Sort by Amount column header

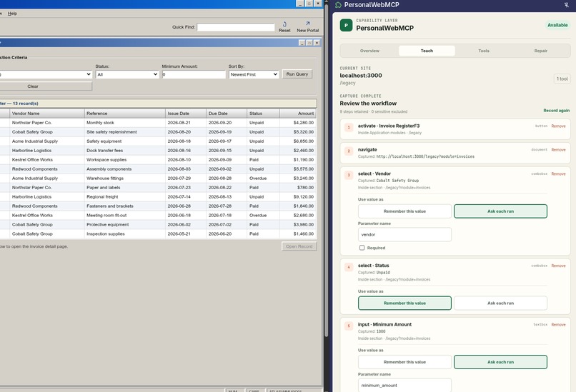tap(298, 114)
